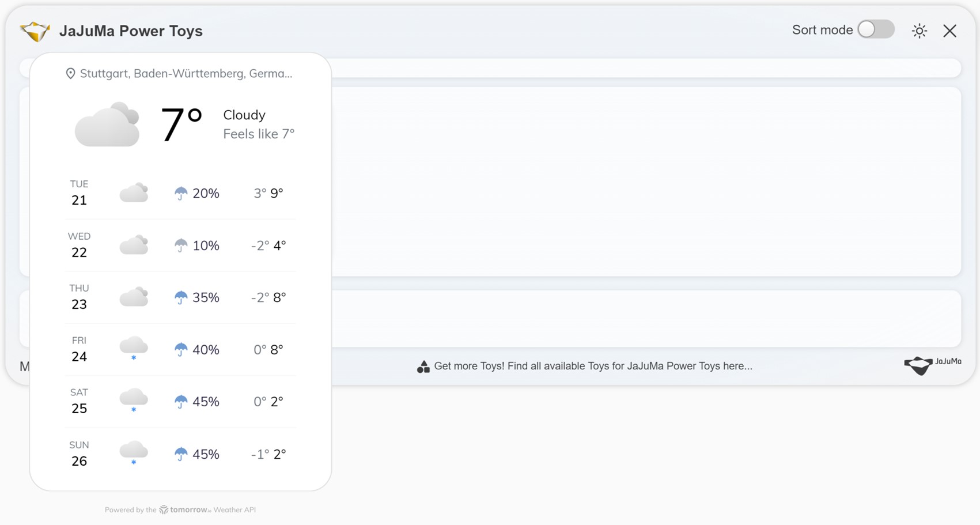Screen dimensions: 980x525
Task: Click the snow cloud icon for Saturday 25
Action: click(134, 401)
